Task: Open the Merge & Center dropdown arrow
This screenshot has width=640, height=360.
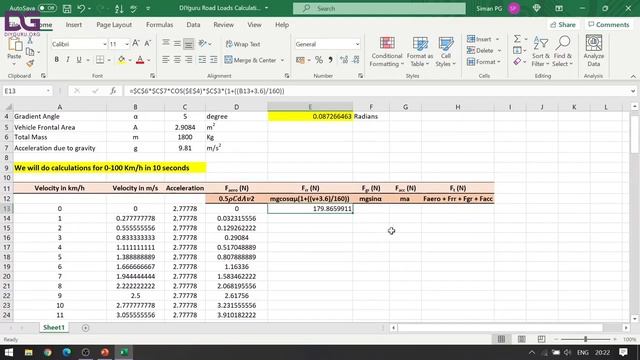Action: 282,60
